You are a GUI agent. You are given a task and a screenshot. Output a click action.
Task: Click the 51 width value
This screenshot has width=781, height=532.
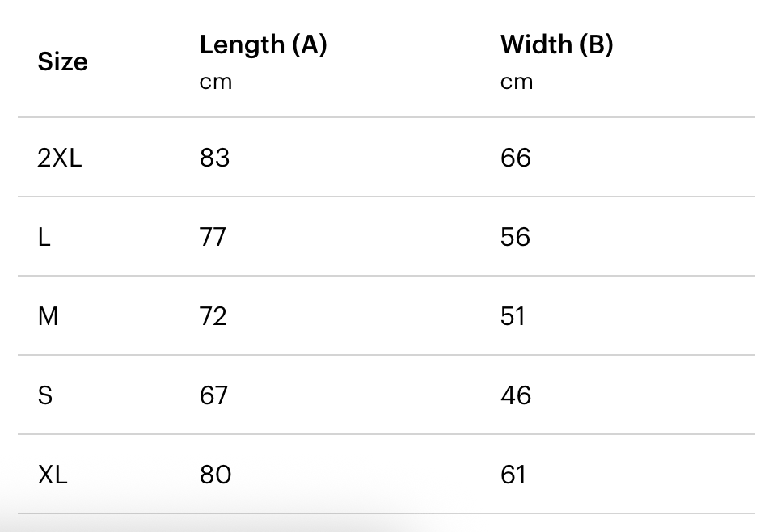coord(513,316)
